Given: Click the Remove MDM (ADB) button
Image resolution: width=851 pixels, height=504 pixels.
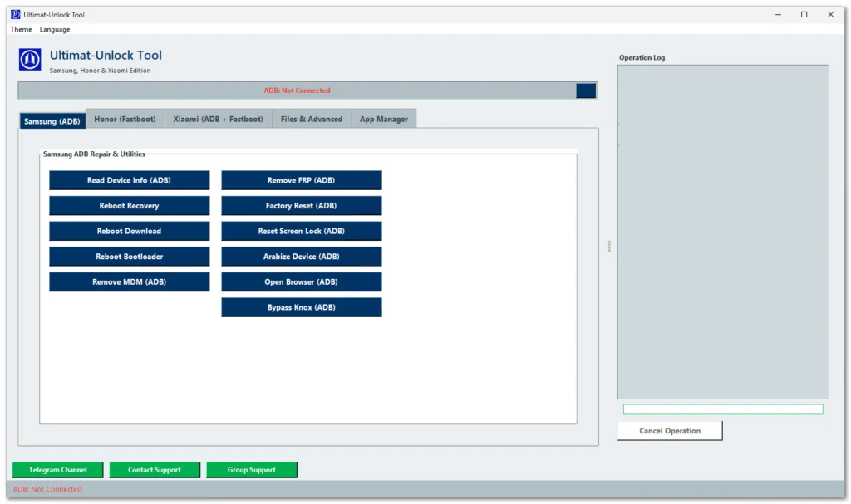Looking at the screenshot, I should point(129,282).
